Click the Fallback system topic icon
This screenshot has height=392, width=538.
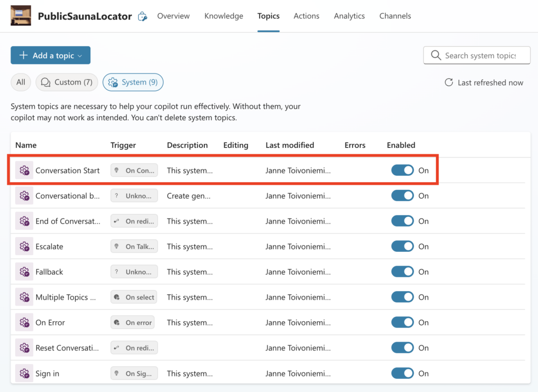[x=24, y=272]
